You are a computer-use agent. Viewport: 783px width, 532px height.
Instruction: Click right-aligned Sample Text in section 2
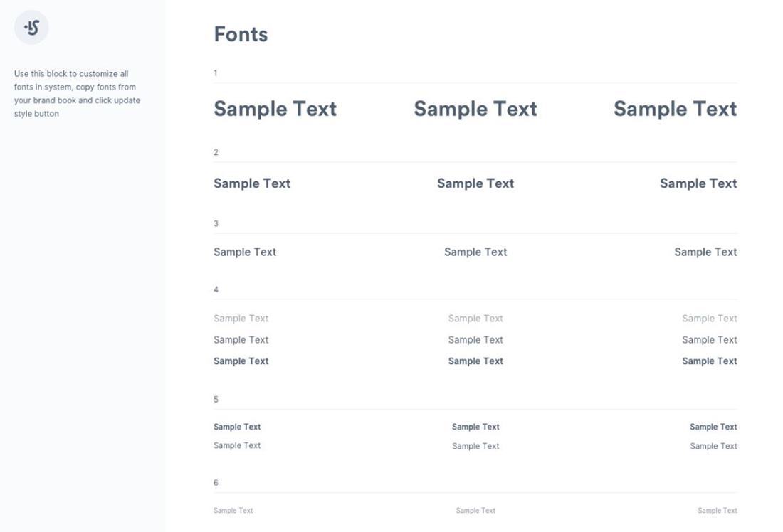click(698, 183)
